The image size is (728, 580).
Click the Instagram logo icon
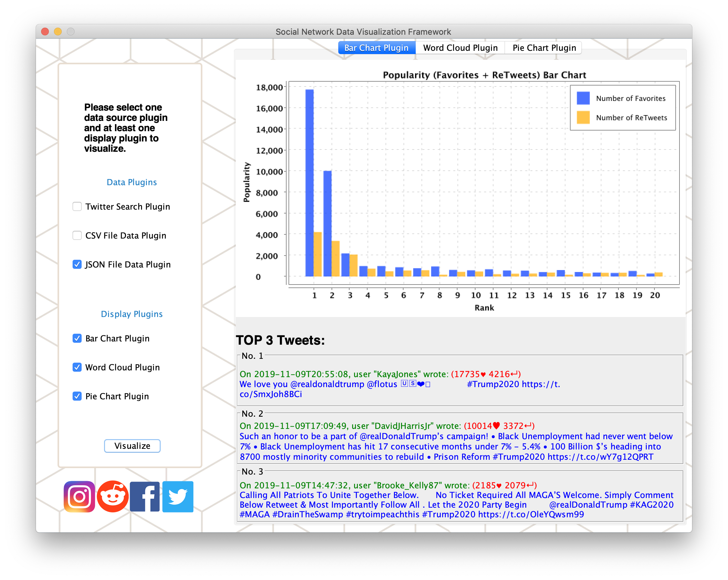[x=79, y=496]
